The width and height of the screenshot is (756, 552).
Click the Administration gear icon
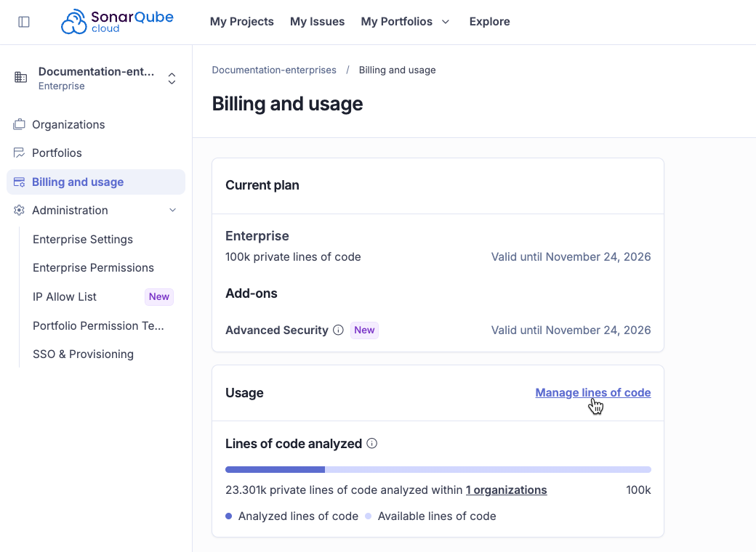(x=20, y=210)
